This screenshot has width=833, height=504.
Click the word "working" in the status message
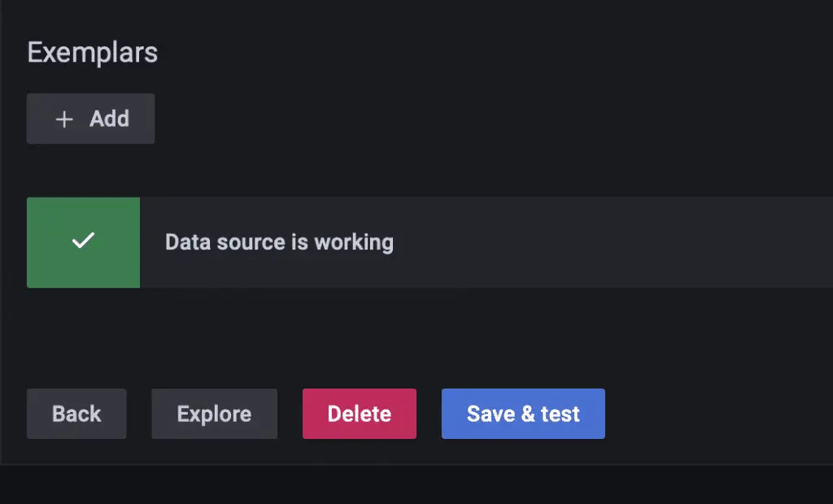click(x=354, y=242)
